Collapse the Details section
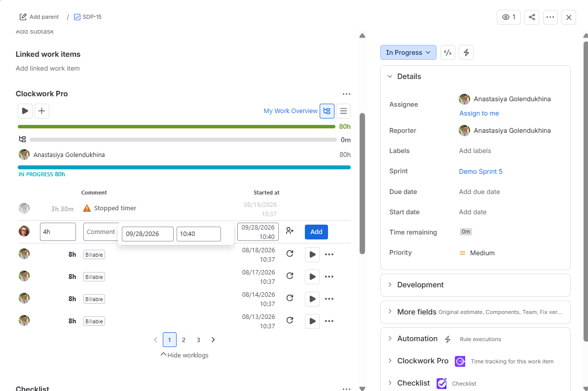This screenshot has width=588, height=391. click(390, 77)
